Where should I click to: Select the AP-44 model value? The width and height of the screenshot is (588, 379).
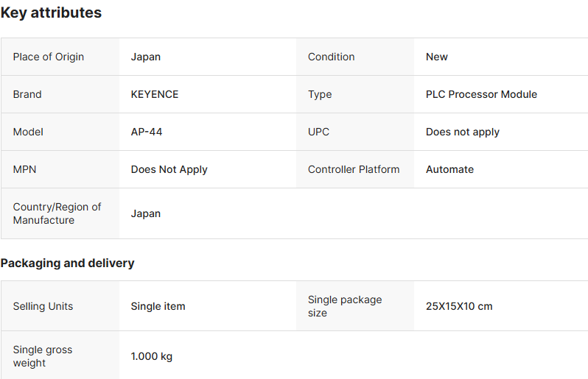coord(147,132)
